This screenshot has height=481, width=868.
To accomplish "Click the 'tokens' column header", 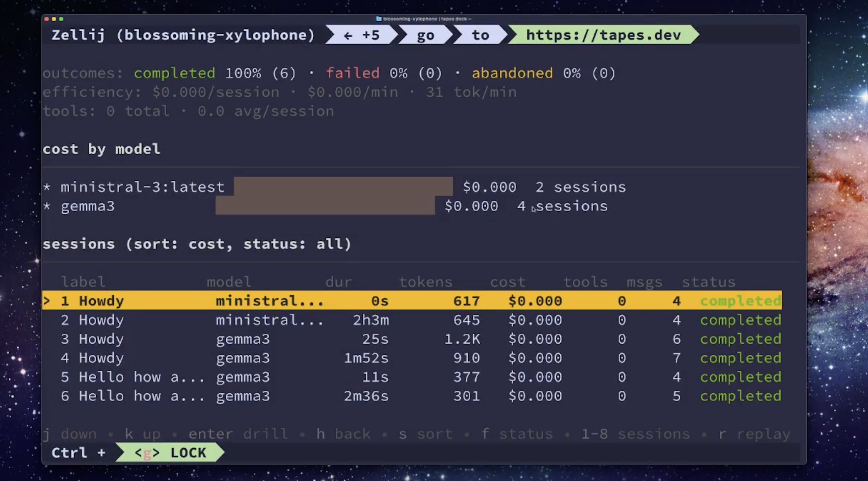I will [425, 282].
